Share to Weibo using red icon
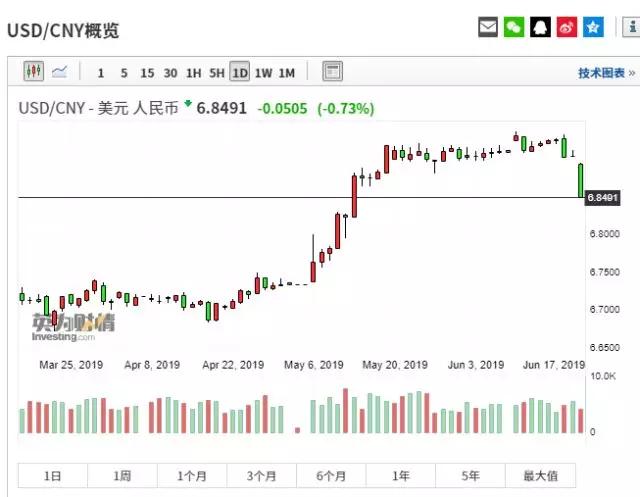Viewport: 640px width, 497px height. pos(567,27)
